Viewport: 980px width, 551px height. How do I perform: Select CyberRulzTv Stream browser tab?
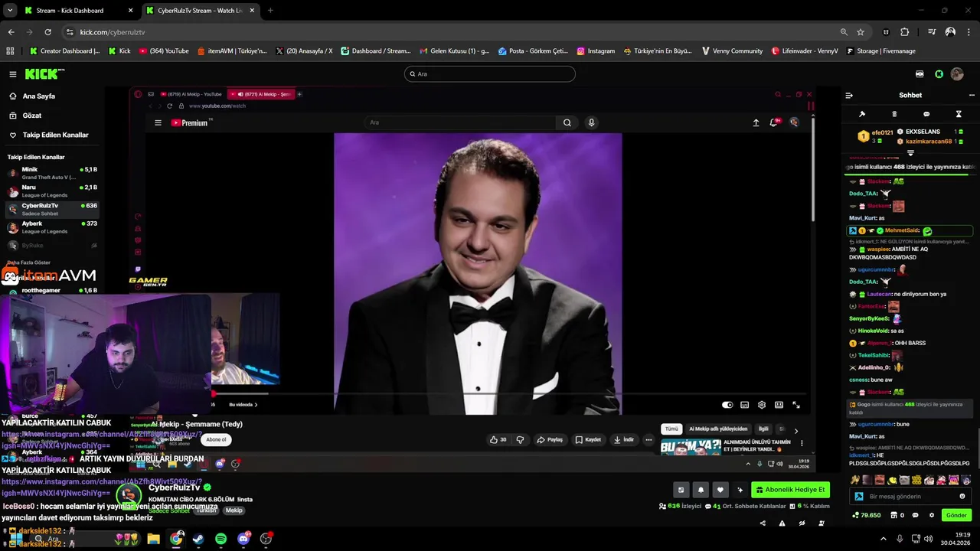point(201,11)
